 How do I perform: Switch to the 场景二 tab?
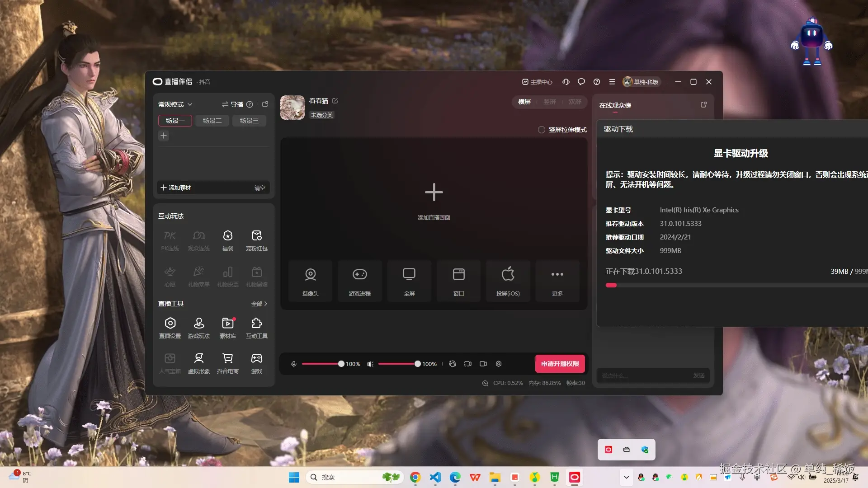click(x=212, y=121)
